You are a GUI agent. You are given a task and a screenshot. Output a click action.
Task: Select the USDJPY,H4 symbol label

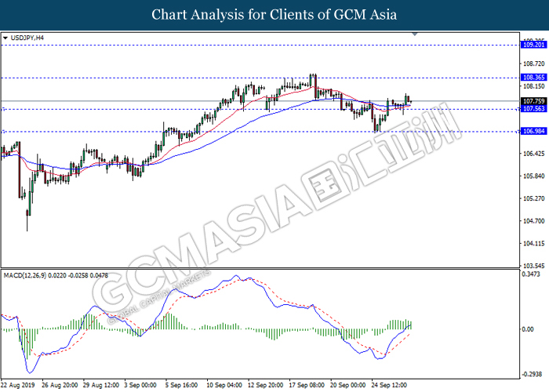tap(27, 38)
